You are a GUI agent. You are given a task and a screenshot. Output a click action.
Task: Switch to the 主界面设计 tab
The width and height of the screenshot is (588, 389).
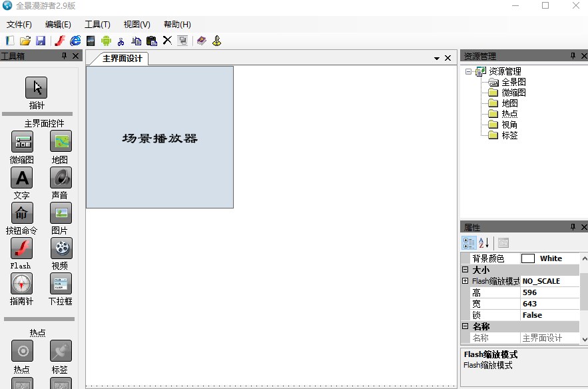click(122, 59)
